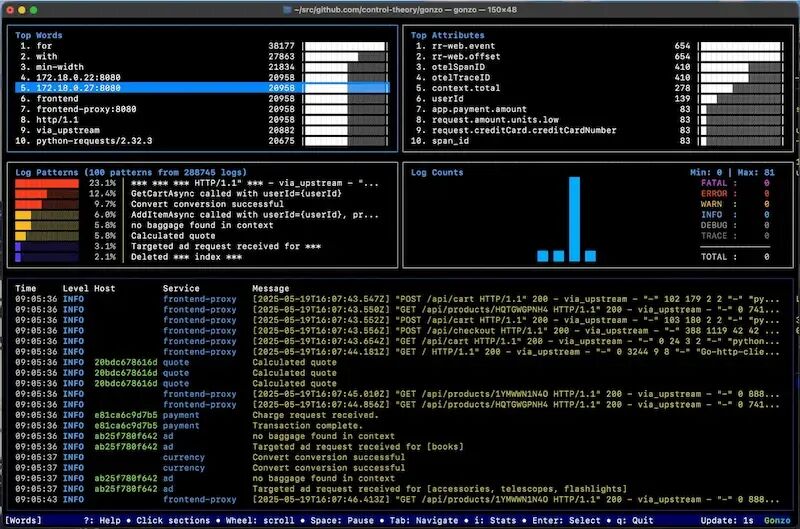Click the log line with 'Go-http-clie...'
The width and height of the screenshot is (800, 529).
pyautogui.click(x=397, y=352)
